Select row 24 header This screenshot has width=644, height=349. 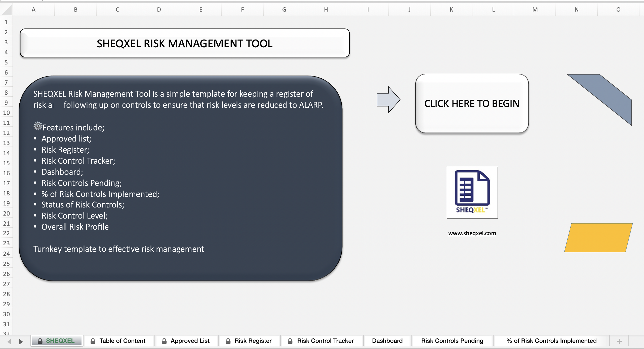[6, 254]
